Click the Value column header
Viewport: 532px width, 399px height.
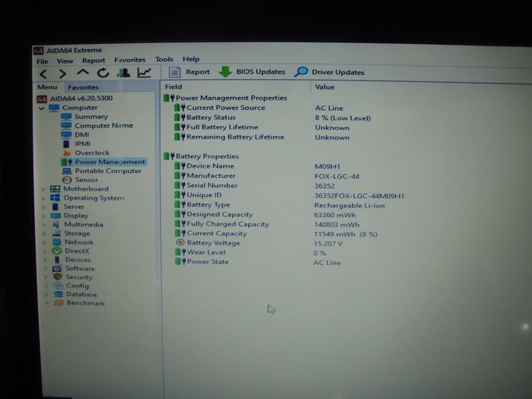point(324,87)
